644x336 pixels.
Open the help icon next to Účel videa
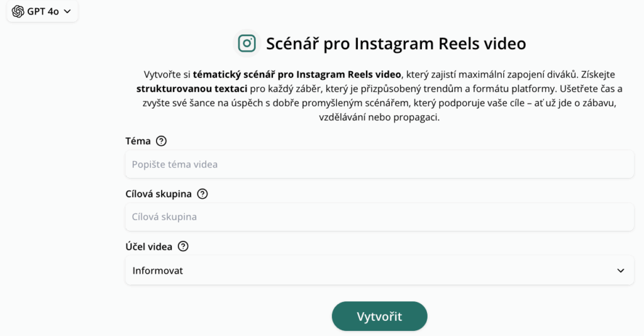[x=183, y=247]
